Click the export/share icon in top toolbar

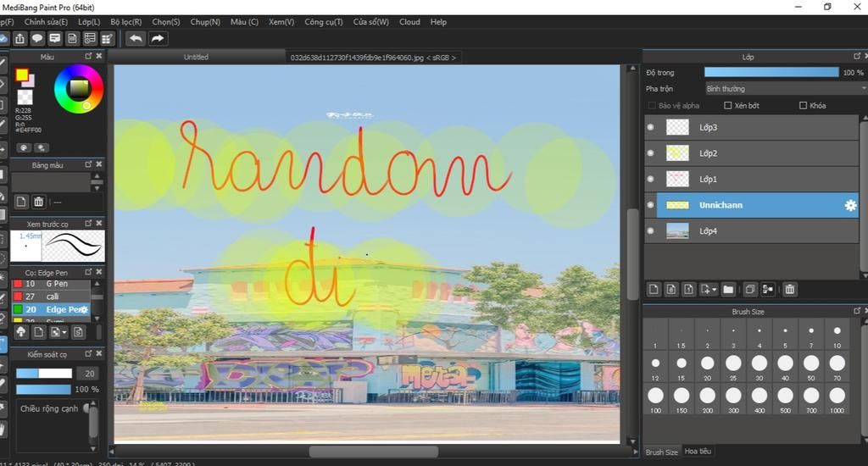point(19,38)
